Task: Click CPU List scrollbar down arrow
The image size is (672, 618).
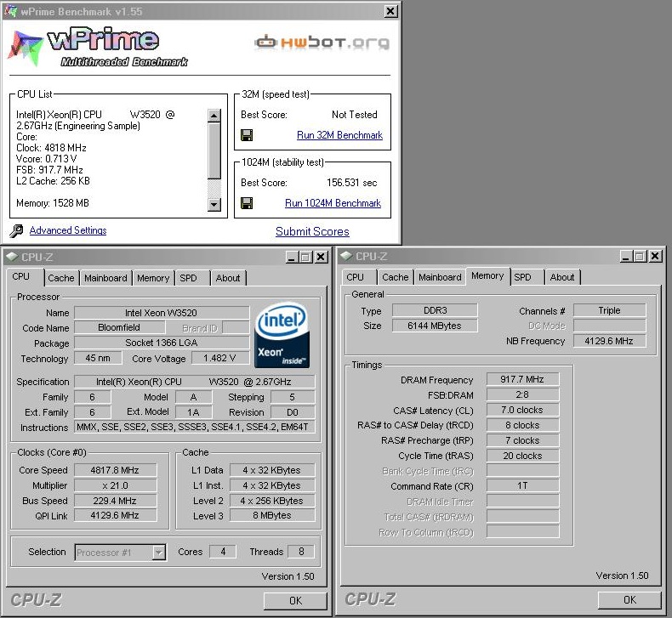Action: (214, 205)
